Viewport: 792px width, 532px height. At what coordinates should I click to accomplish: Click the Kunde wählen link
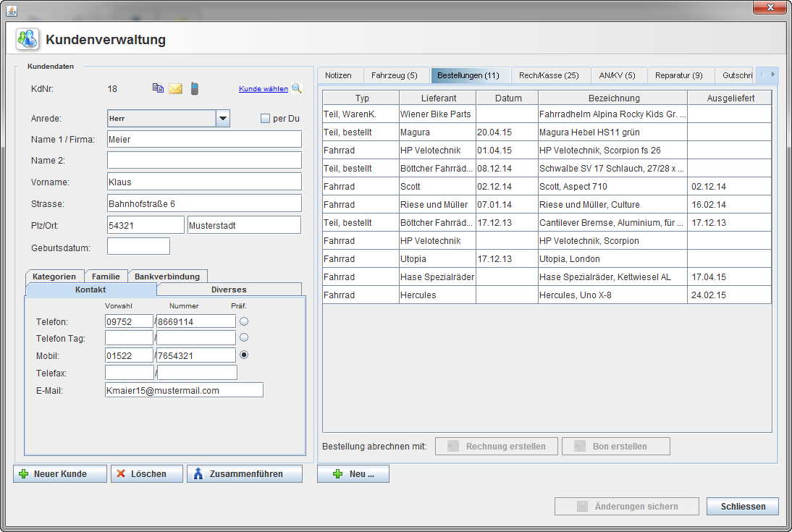coord(263,89)
